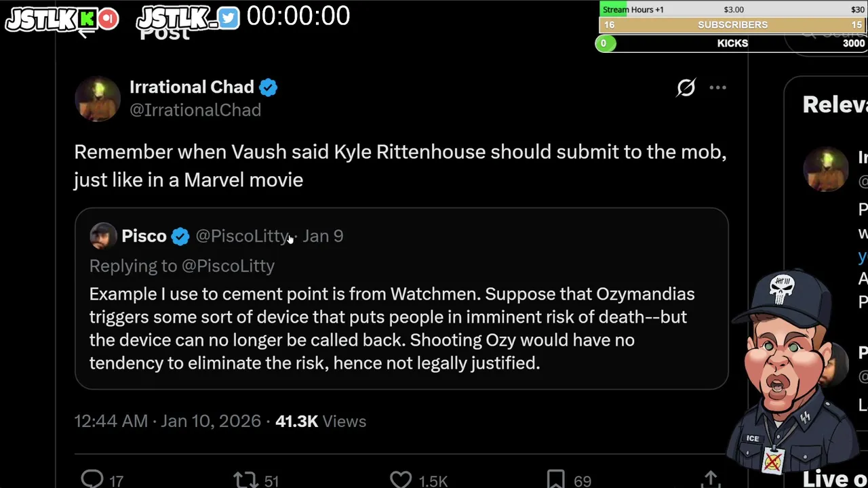The width and height of the screenshot is (868, 488).
Task: Click the Kicks goal progress bar
Action: [x=732, y=43]
